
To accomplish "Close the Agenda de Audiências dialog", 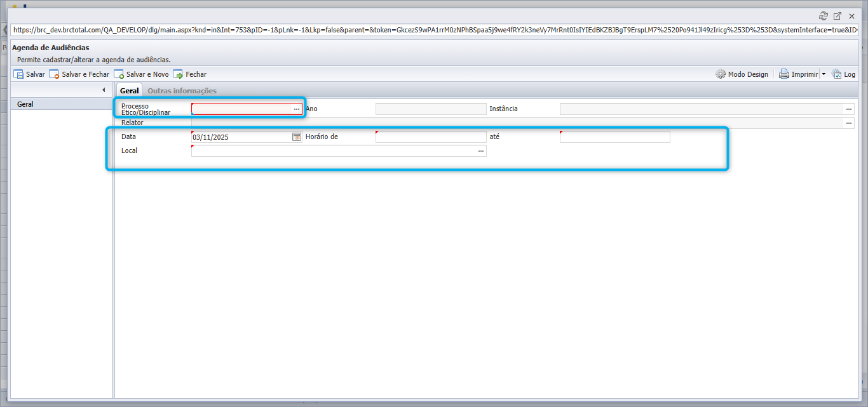I will (x=851, y=16).
